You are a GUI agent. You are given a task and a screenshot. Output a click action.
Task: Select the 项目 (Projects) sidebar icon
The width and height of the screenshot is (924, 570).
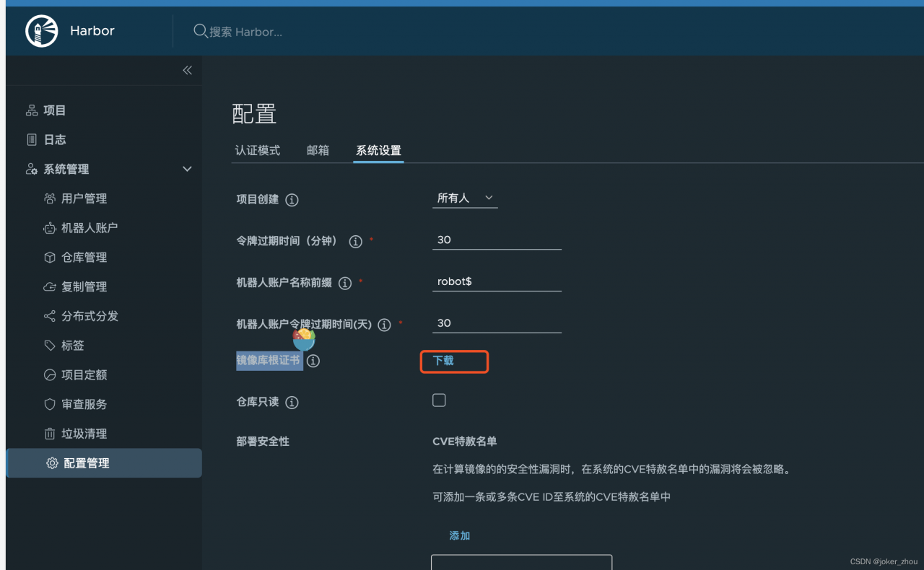point(31,110)
